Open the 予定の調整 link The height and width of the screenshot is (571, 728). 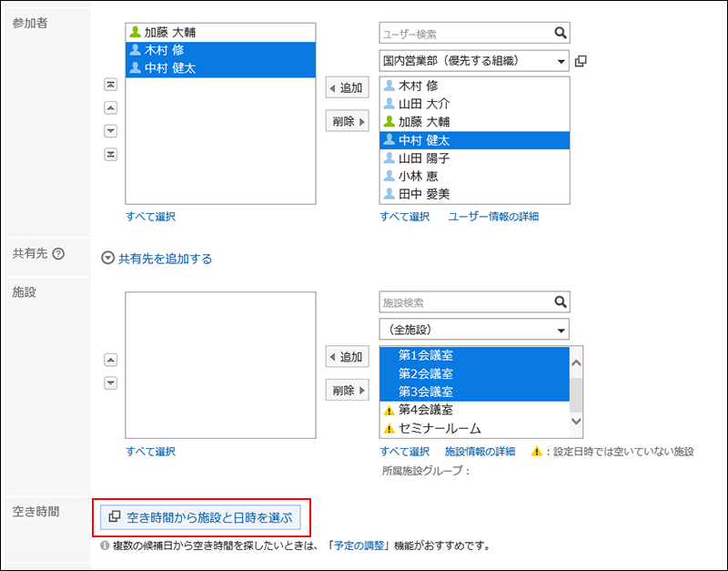coord(357,546)
